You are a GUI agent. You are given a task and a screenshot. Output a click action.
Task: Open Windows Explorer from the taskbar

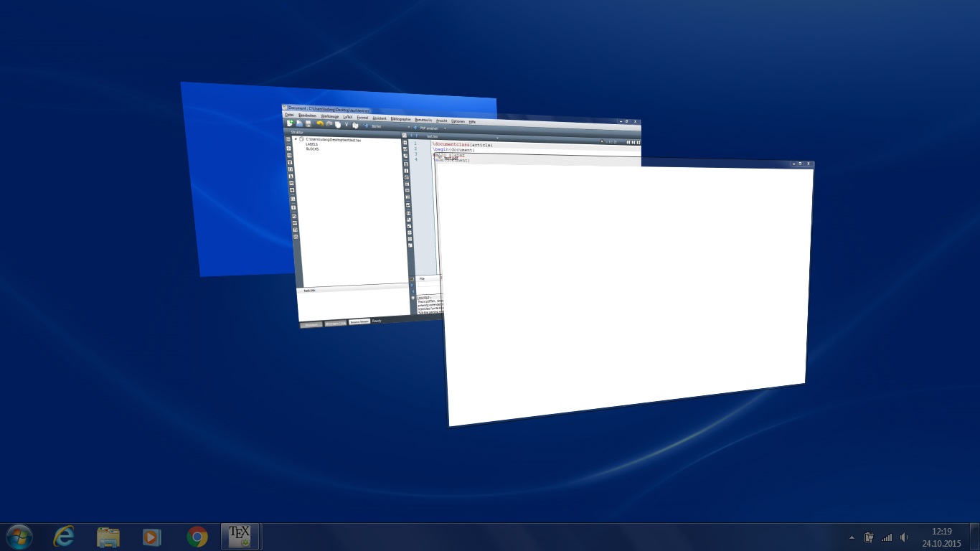tap(108, 536)
